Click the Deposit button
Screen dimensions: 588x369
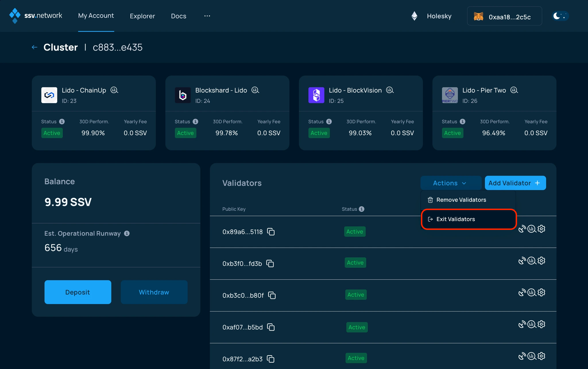[78, 292]
